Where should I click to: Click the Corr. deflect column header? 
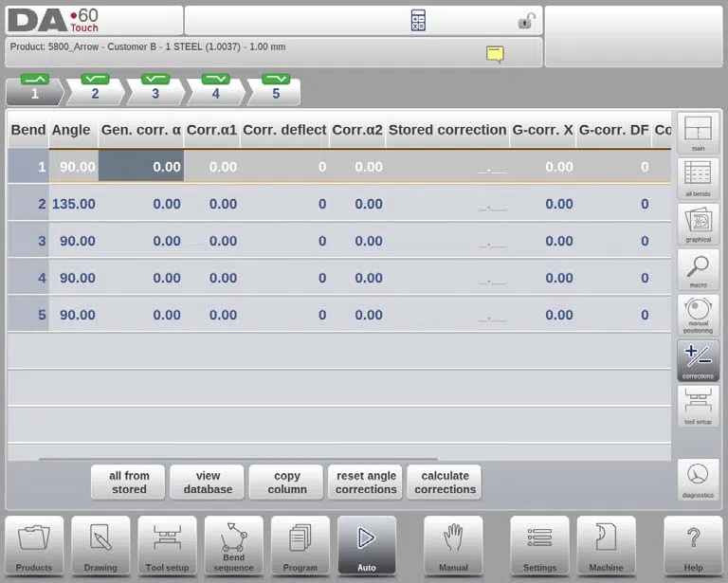point(284,130)
